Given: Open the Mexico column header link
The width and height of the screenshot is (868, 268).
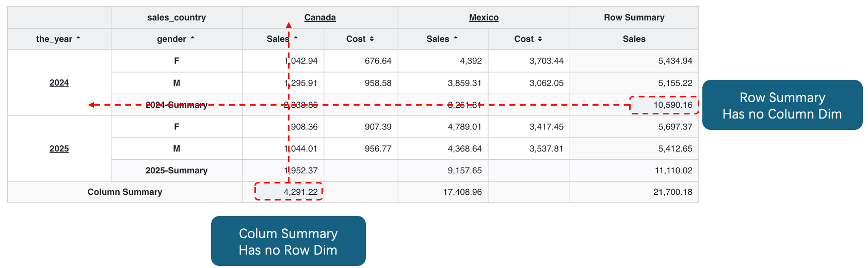Looking at the screenshot, I should (x=484, y=18).
